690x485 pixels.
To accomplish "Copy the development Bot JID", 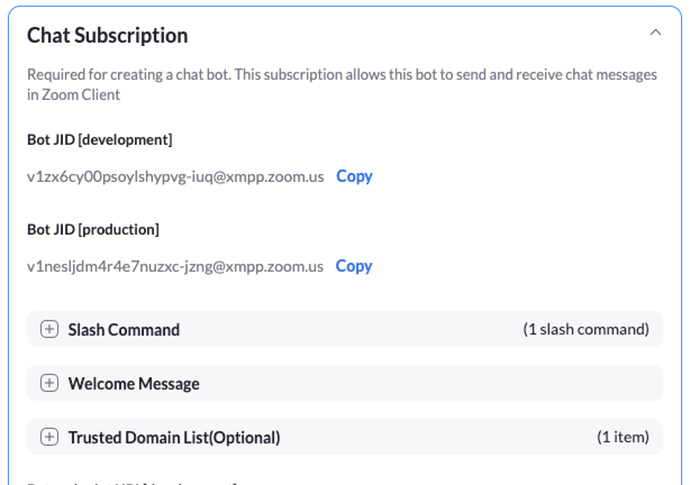I will pyautogui.click(x=354, y=176).
